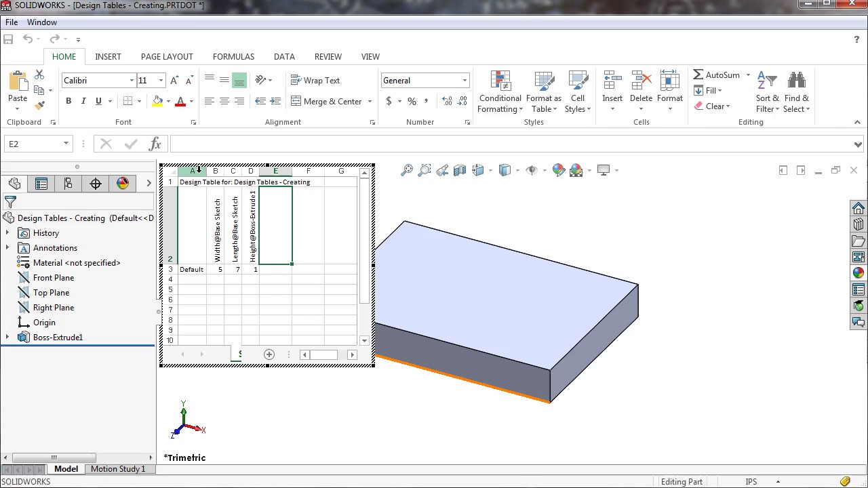
Task: Open Find & Select
Action: tap(797, 92)
